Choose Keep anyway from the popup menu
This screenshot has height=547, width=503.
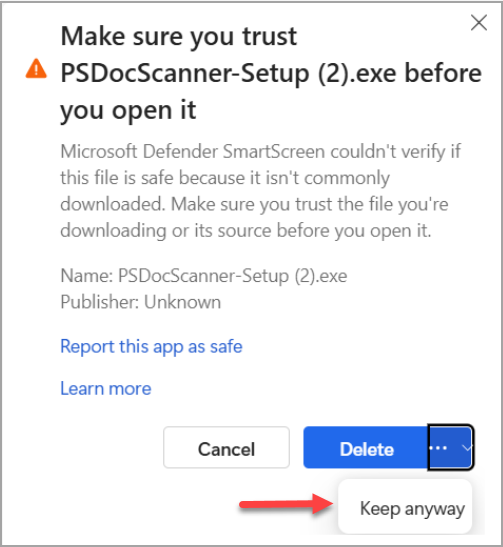coord(412,509)
